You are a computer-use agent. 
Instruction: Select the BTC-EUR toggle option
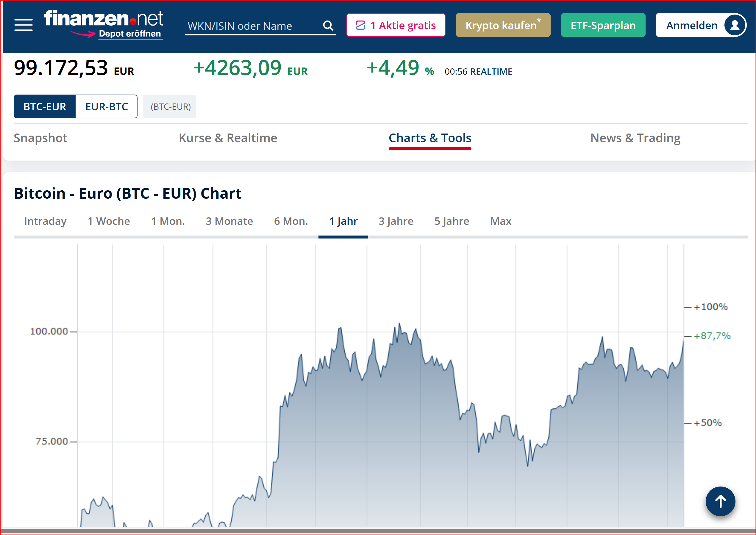[45, 106]
